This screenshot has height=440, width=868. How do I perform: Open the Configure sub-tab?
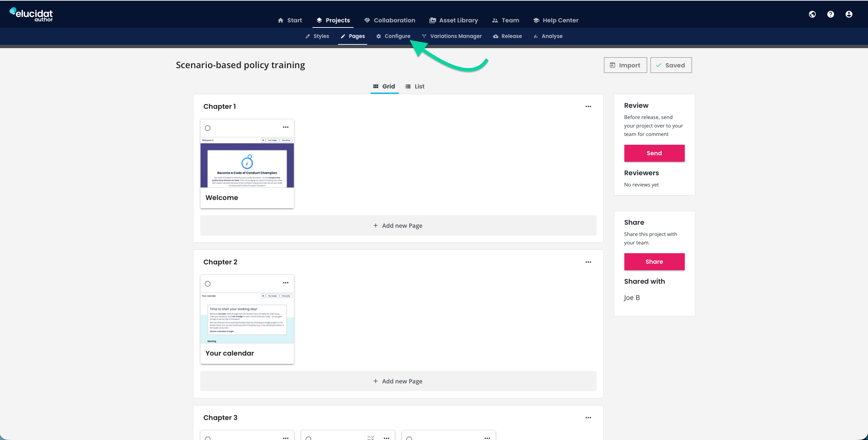(393, 36)
